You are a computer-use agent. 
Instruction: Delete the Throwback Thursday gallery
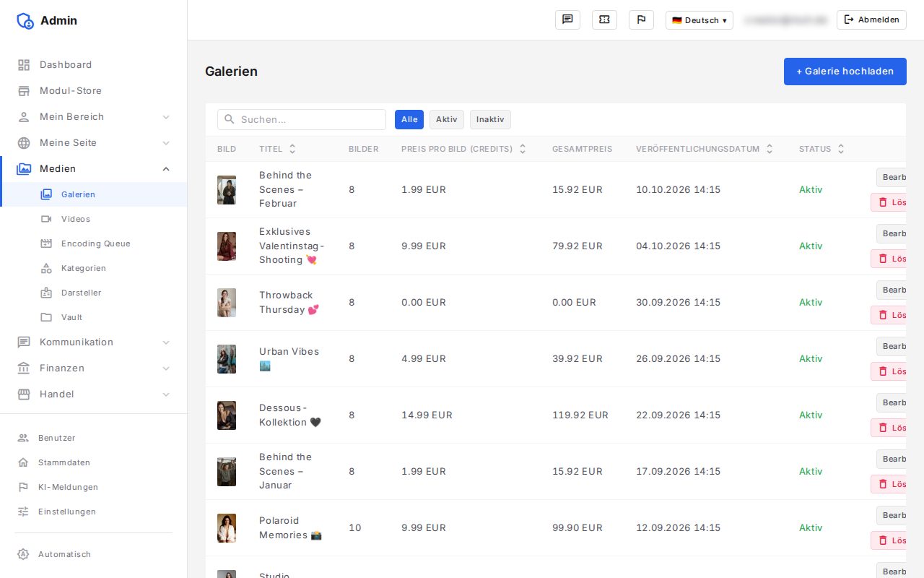click(x=889, y=315)
